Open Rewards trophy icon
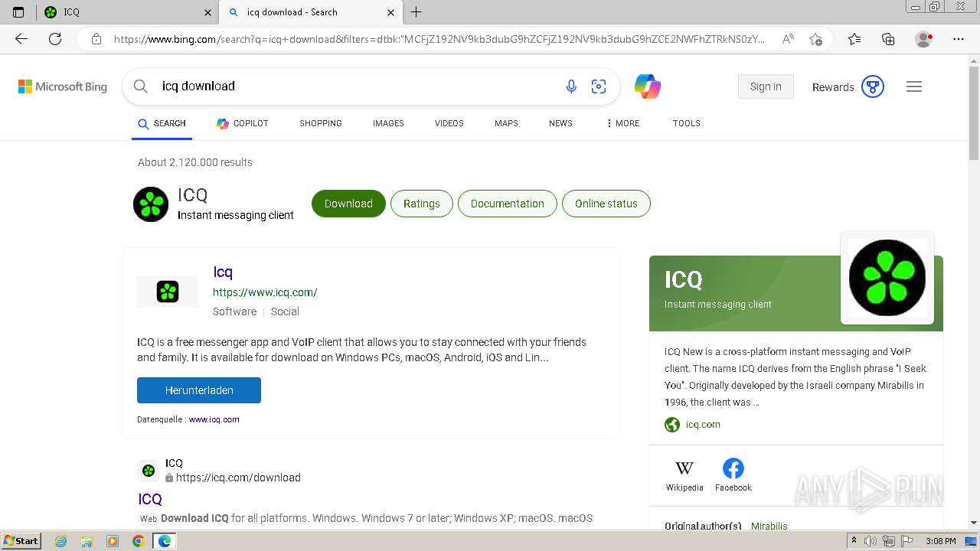Screen dimensions: 980x551 [x=873, y=86]
